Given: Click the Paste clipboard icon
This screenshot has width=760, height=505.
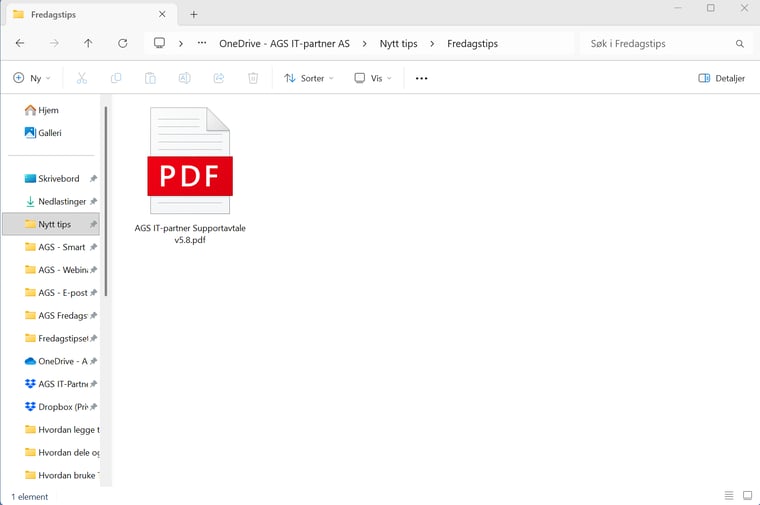Looking at the screenshot, I should pyautogui.click(x=150, y=78).
